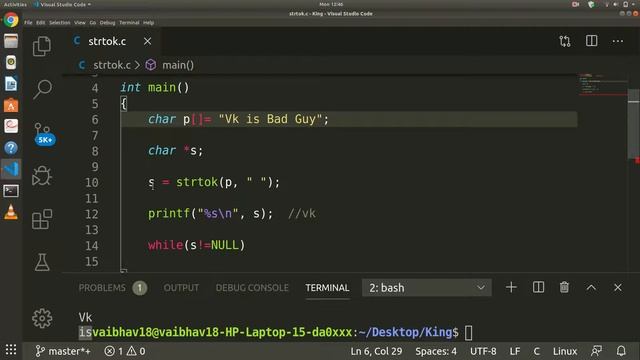Click the while(s!=NULL) line 14
This screenshot has width=640, height=360.
(196, 245)
